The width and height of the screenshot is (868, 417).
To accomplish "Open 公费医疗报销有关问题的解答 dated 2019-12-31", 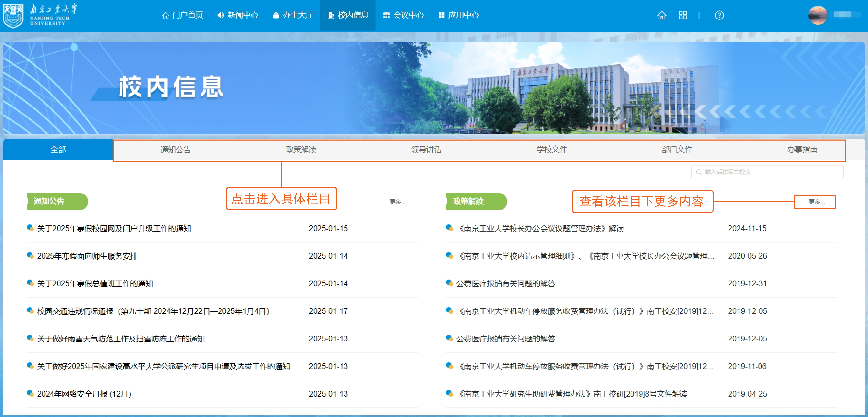I will tap(505, 284).
